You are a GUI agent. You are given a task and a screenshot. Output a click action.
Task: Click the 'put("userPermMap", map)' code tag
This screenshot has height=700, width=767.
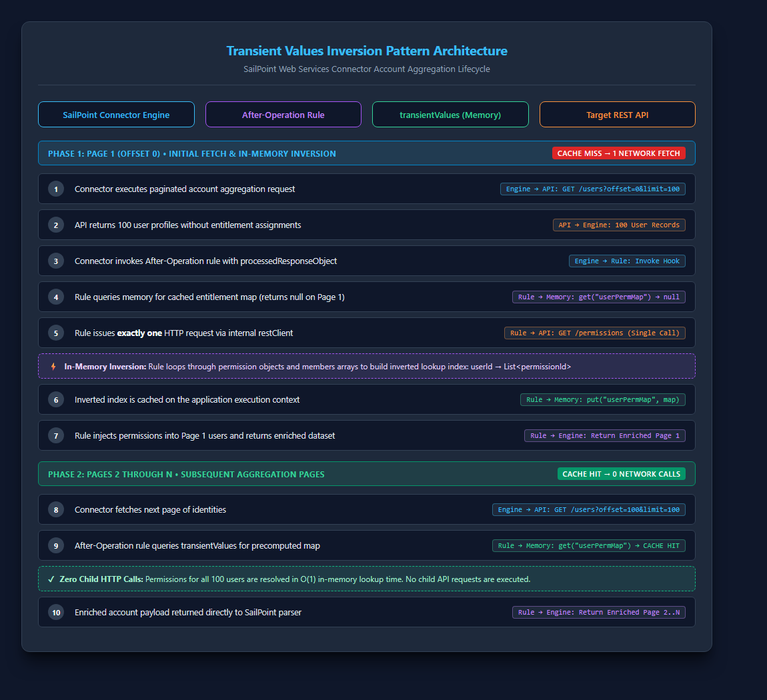pyautogui.click(x=603, y=400)
